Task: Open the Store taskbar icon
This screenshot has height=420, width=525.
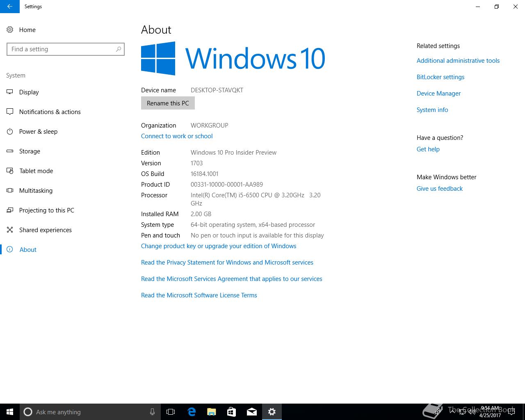Action: pyautogui.click(x=231, y=412)
